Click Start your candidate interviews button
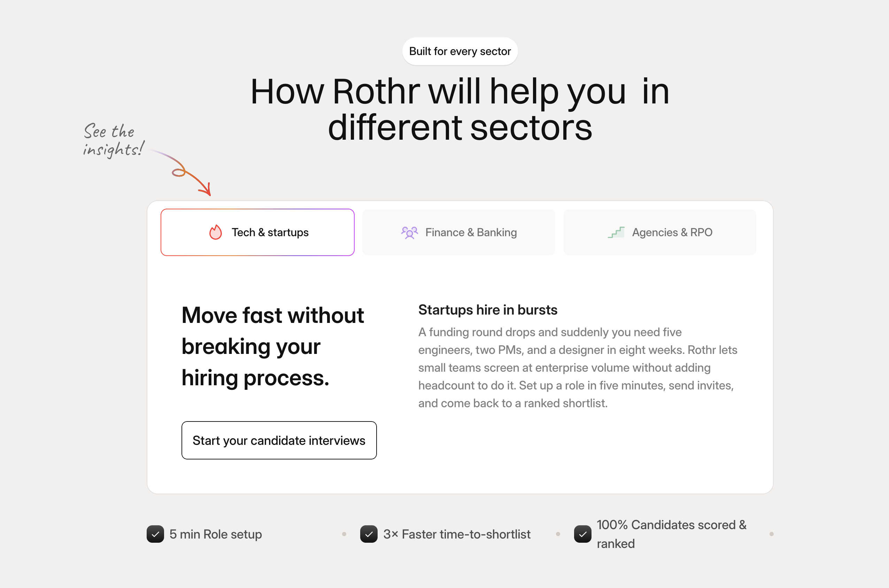Image resolution: width=889 pixels, height=588 pixels. tap(279, 440)
